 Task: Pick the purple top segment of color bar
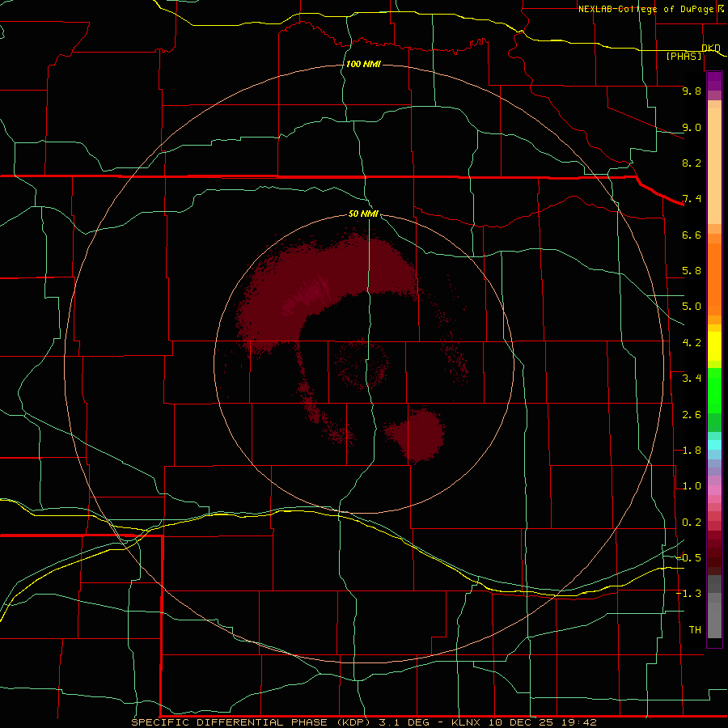coord(714,81)
